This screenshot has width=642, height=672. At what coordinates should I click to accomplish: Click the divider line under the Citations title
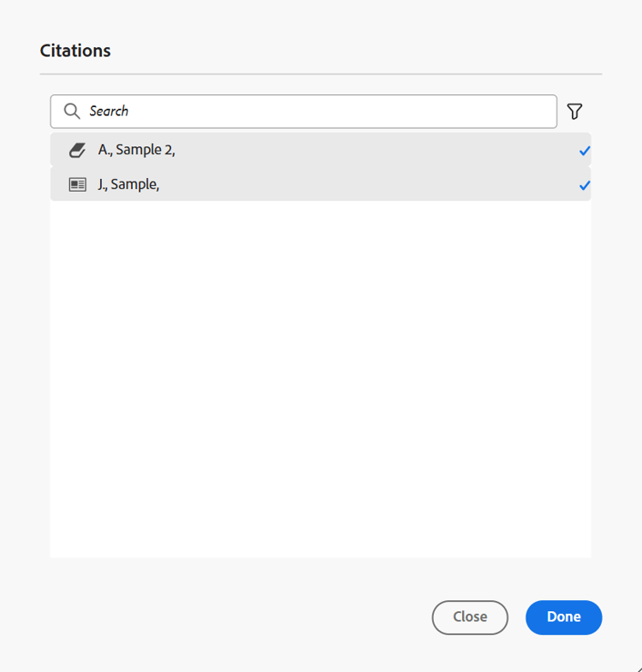click(321, 74)
